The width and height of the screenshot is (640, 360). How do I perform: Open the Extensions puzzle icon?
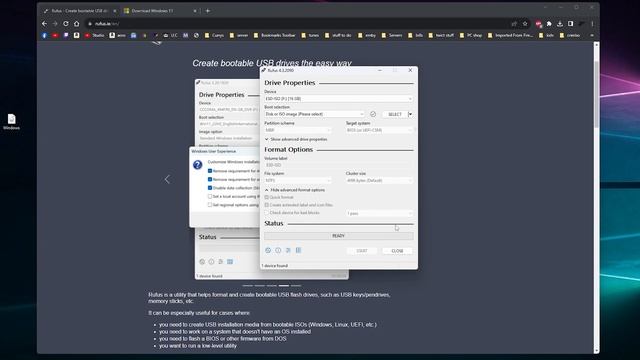point(549,24)
